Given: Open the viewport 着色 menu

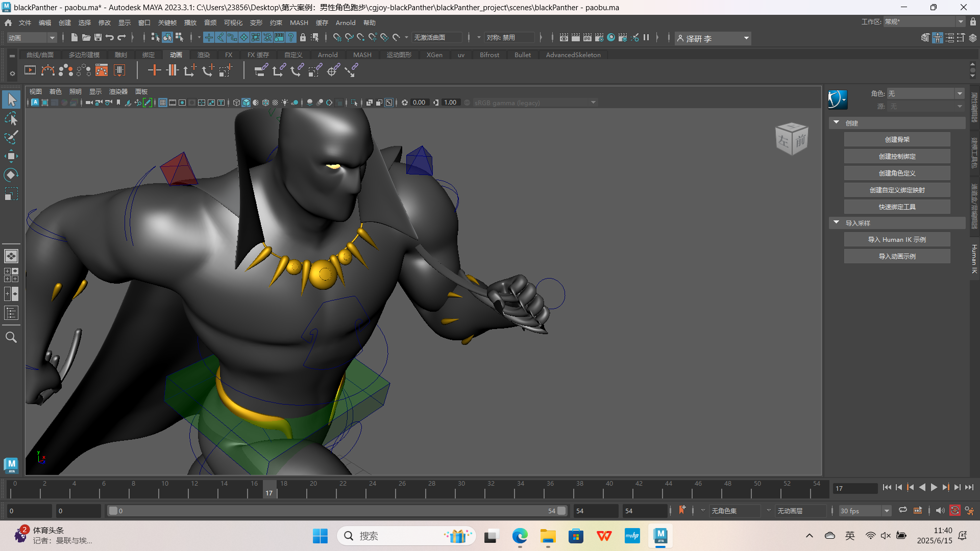Looking at the screenshot, I should (55, 91).
